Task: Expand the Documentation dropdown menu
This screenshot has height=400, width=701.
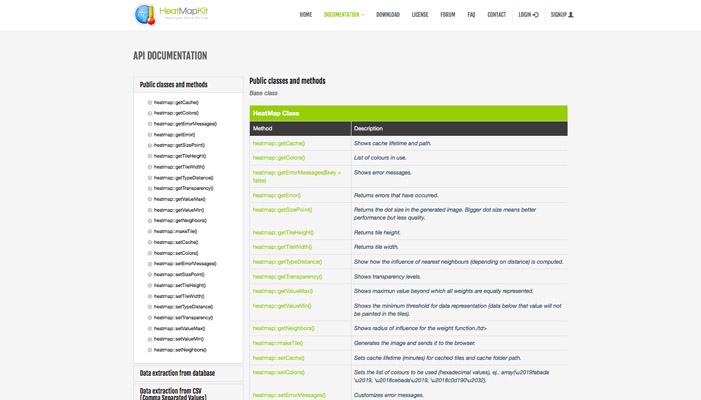Action: click(344, 15)
